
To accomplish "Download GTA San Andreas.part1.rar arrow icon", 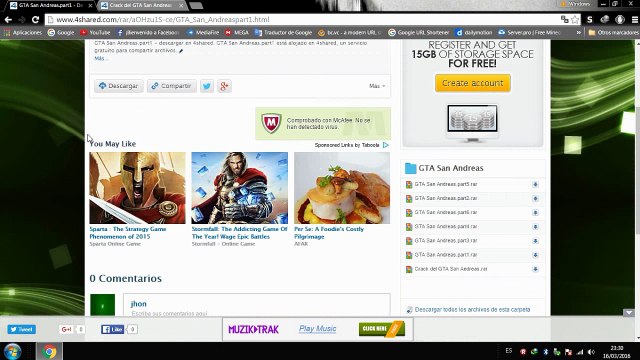I will [535, 255].
